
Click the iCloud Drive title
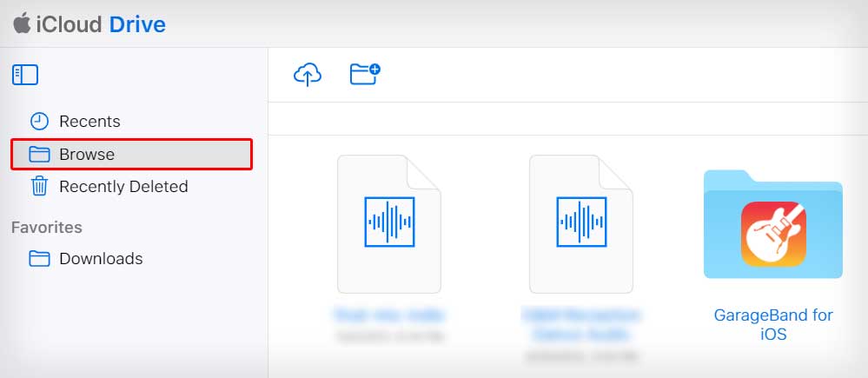pos(101,24)
